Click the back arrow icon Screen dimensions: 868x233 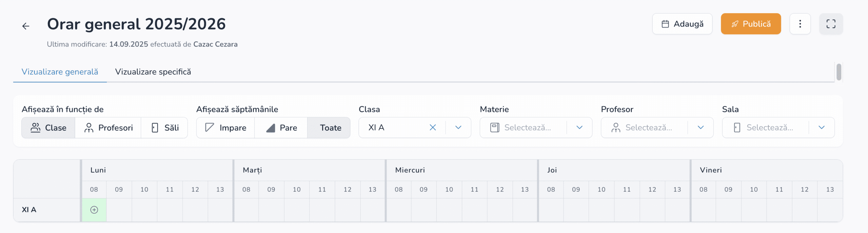pyautogui.click(x=26, y=26)
